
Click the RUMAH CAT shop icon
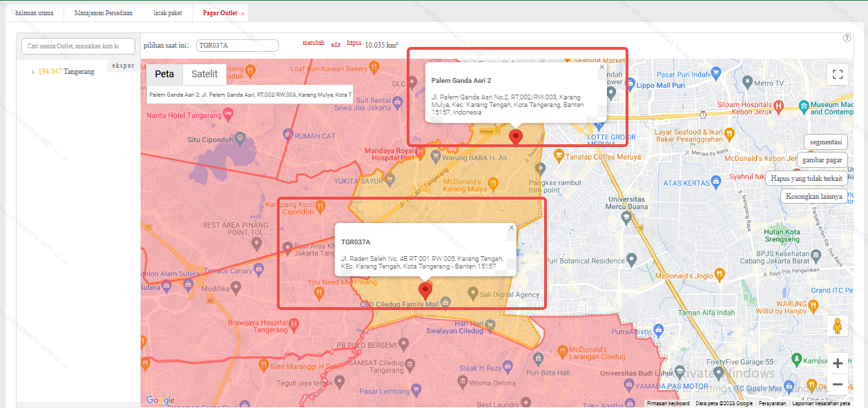click(x=287, y=136)
